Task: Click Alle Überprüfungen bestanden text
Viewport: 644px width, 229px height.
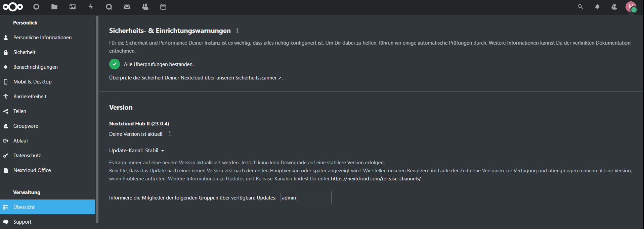Action: [159, 64]
